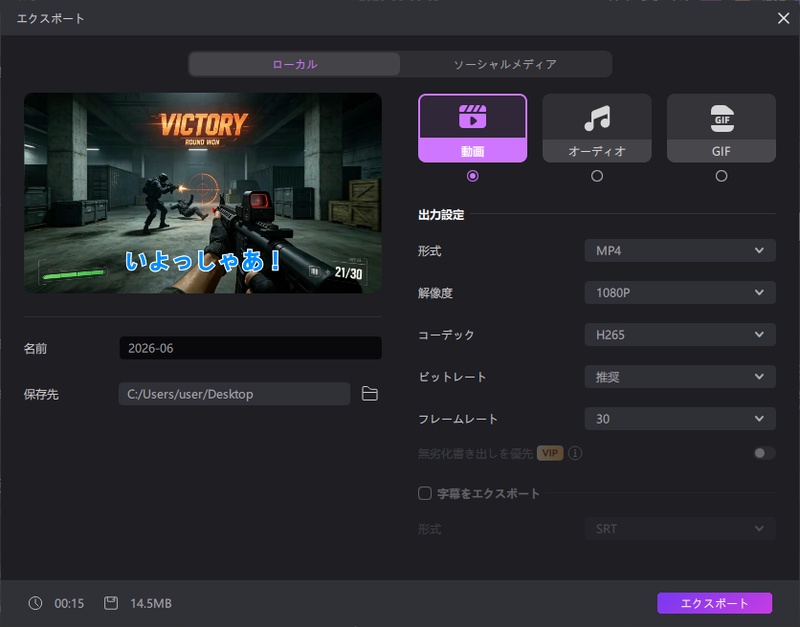The height and width of the screenshot is (627, 800).
Task: Click the ビットレート label
Action: point(452,377)
